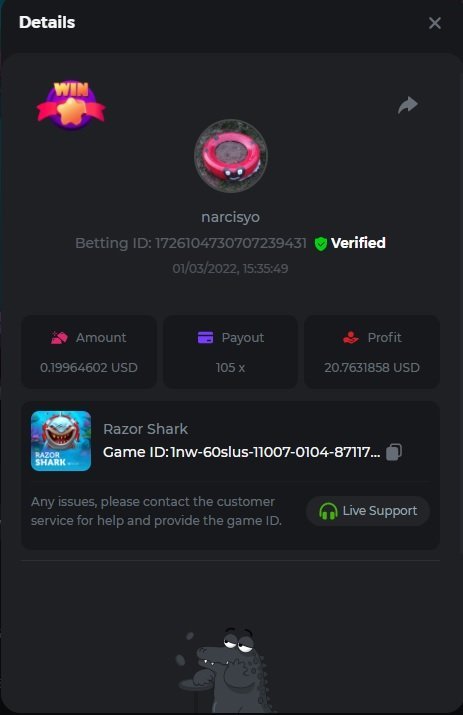Image resolution: width=463 pixels, height=715 pixels.
Task: Open Live Support chat
Action: [x=368, y=511]
